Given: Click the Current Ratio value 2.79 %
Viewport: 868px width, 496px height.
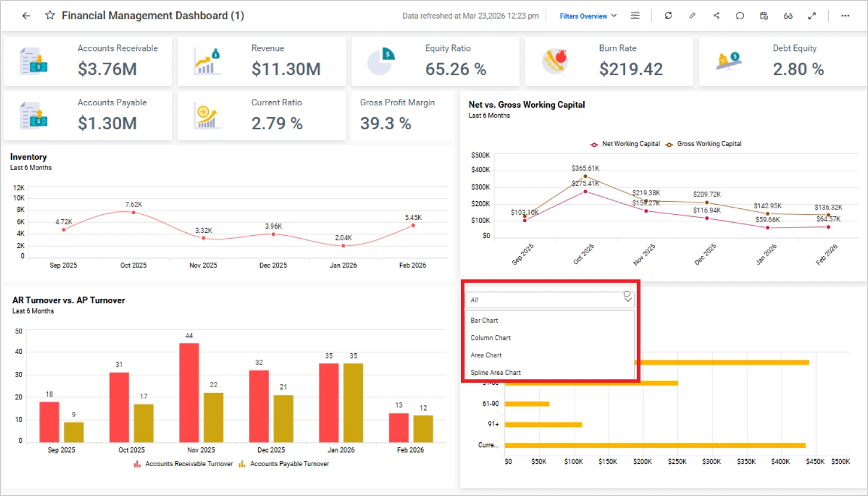Looking at the screenshot, I should pos(277,123).
